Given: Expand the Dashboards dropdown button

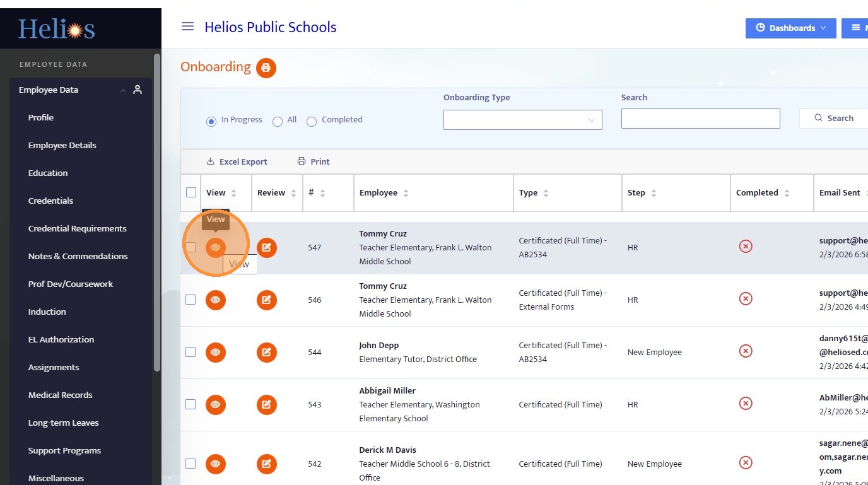Looking at the screenshot, I should click(790, 28).
